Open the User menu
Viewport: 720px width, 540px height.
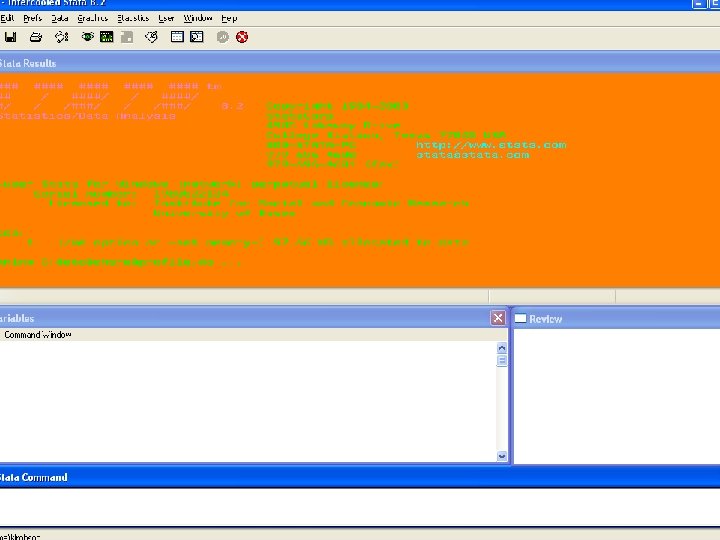166,18
